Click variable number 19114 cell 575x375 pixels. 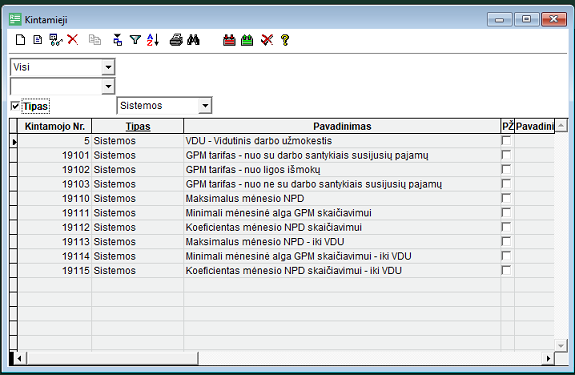(54, 256)
